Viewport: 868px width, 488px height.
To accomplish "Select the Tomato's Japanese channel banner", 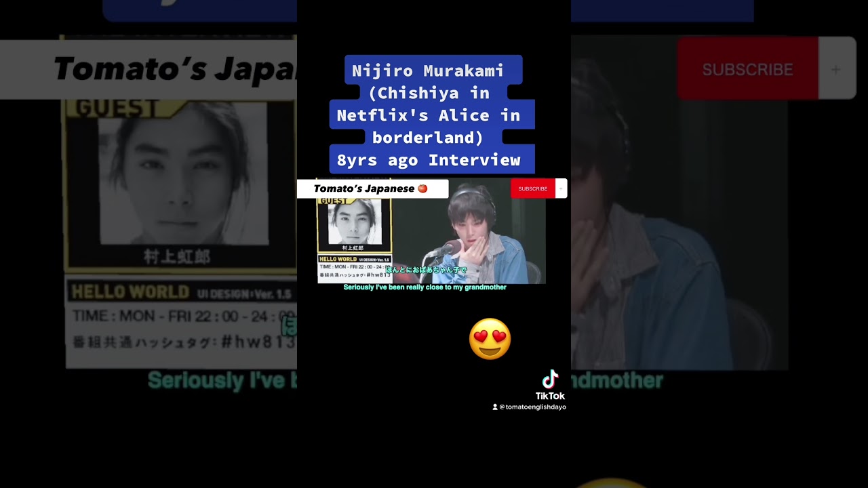I will point(372,188).
